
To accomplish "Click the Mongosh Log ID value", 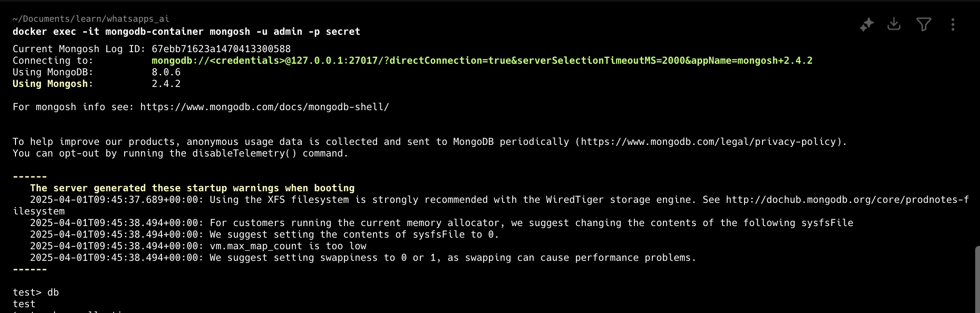I will [x=221, y=49].
